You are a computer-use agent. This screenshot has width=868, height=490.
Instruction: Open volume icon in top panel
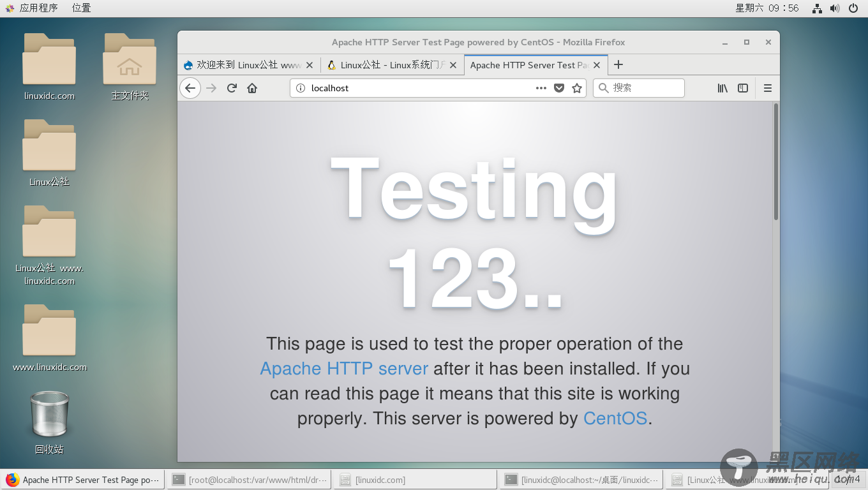[835, 8]
